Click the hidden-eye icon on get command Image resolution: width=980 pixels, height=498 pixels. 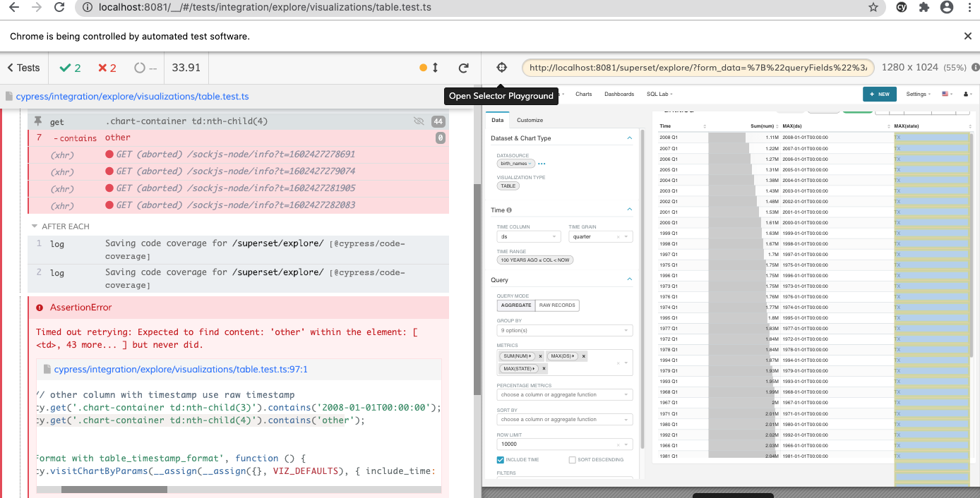419,121
